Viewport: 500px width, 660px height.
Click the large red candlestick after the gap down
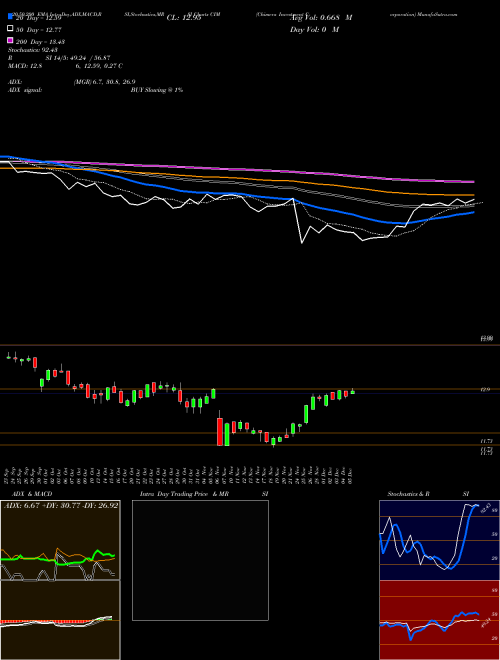(220, 430)
